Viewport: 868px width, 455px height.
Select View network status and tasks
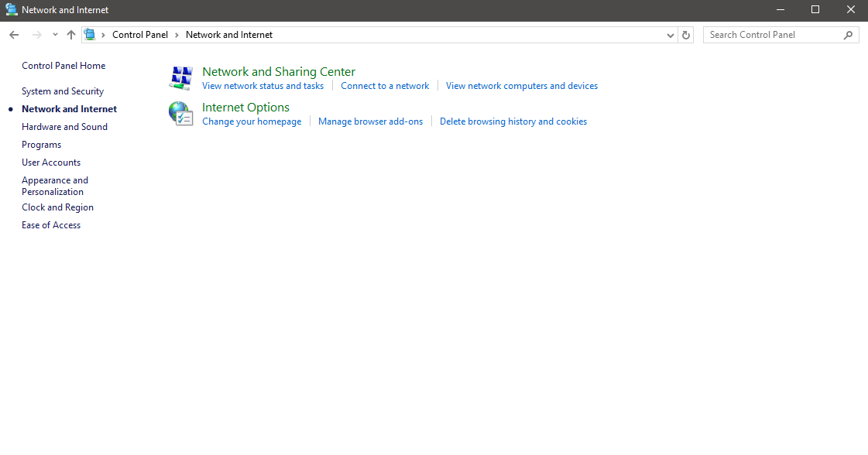pos(263,86)
